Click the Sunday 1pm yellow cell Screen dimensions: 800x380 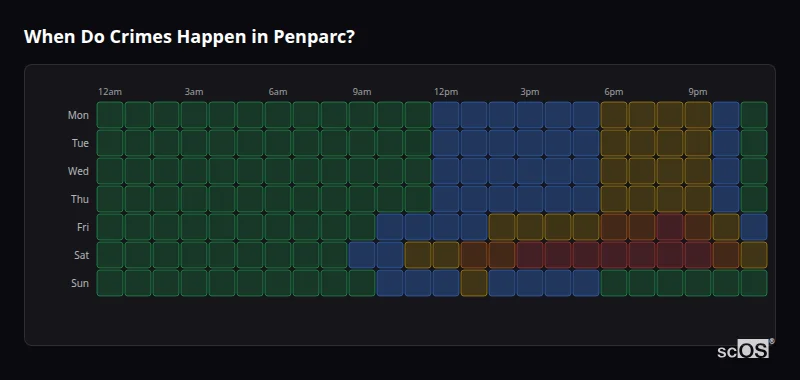pos(474,283)
